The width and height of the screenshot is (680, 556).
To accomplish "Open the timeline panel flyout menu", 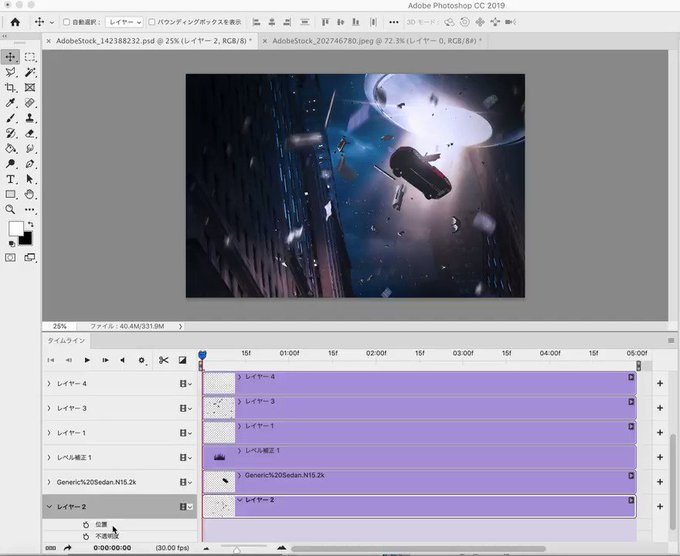I will [671, 340].
